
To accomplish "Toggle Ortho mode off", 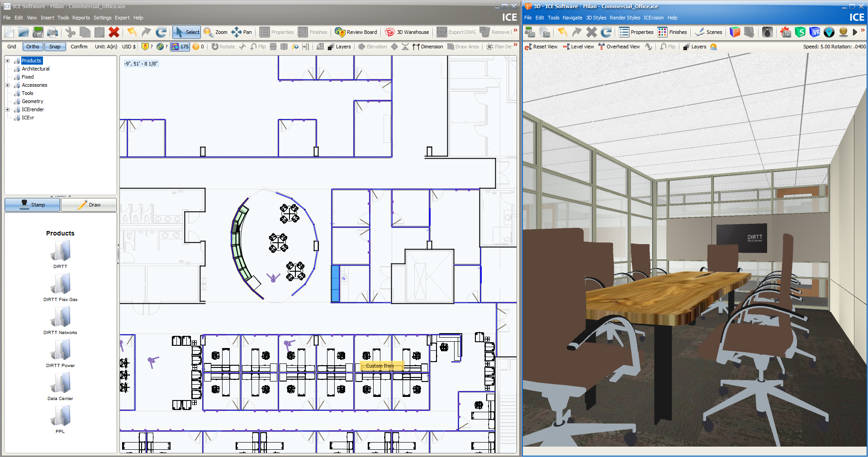I will 33,47.
